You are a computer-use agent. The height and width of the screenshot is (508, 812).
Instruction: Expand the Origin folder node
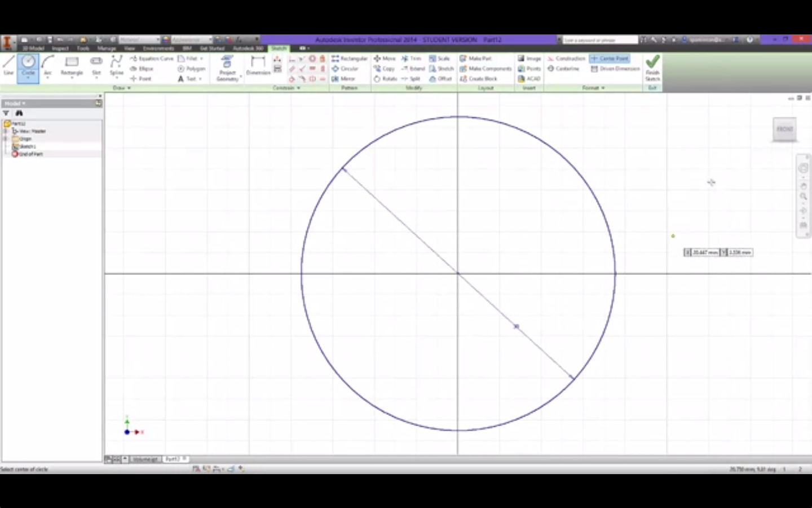[6, 139]
